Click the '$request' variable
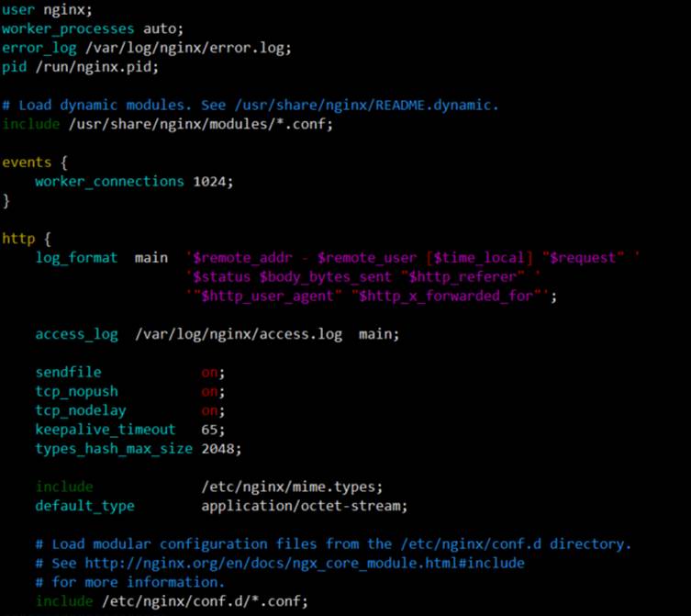Viewport: 691px width, 616px height. click(x=583, y=258)
